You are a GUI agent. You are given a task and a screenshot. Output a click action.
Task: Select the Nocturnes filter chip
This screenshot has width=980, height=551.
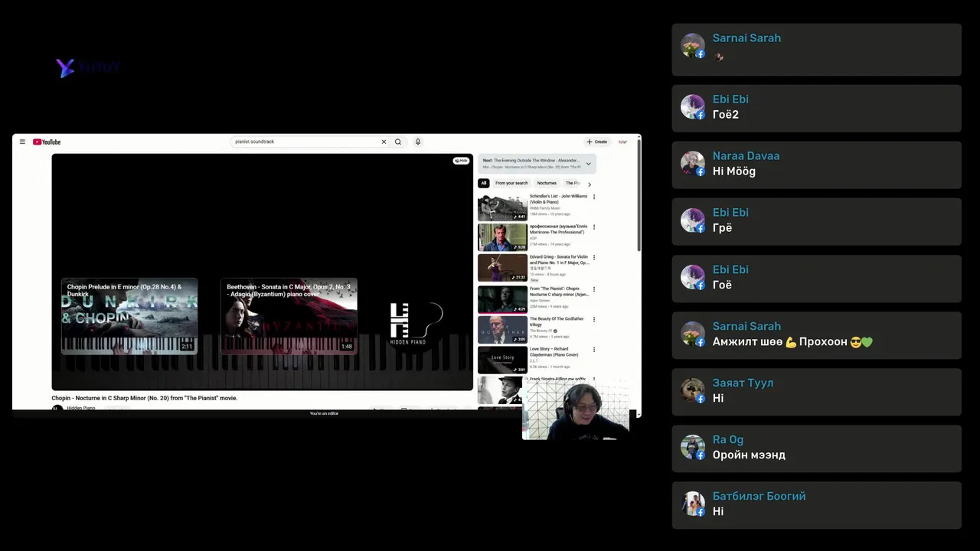547,183
